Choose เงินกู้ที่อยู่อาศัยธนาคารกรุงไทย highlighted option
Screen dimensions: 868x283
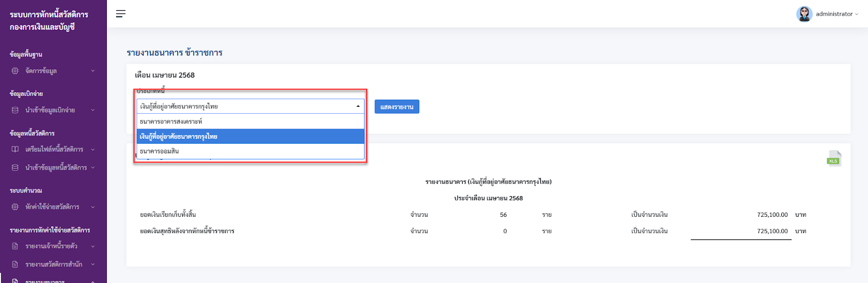[x=250, y=136]
